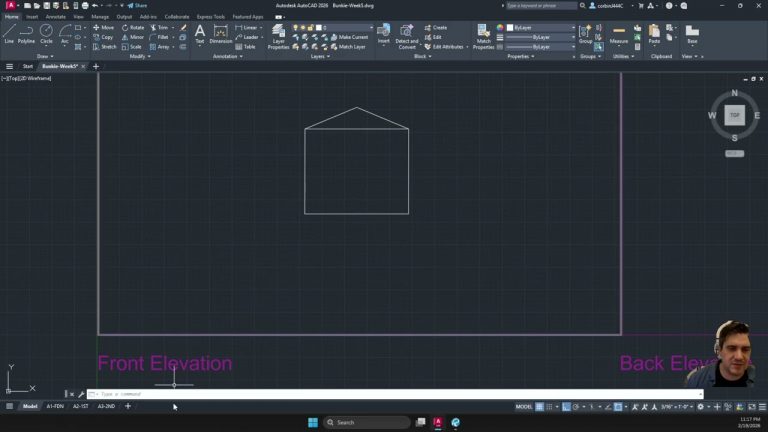The image size is (768, 432).
Task: Select the Polyline tool
Action: click(x=27, y=34)
